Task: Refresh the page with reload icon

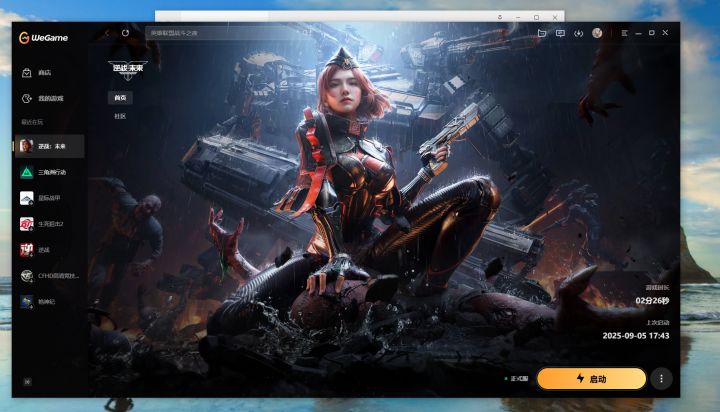Action: [125, 33]
